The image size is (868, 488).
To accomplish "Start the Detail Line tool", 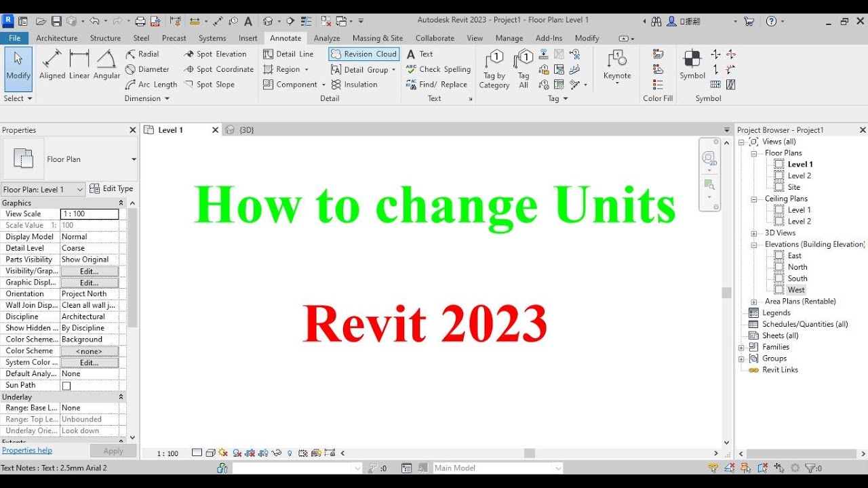I will 288,54.
